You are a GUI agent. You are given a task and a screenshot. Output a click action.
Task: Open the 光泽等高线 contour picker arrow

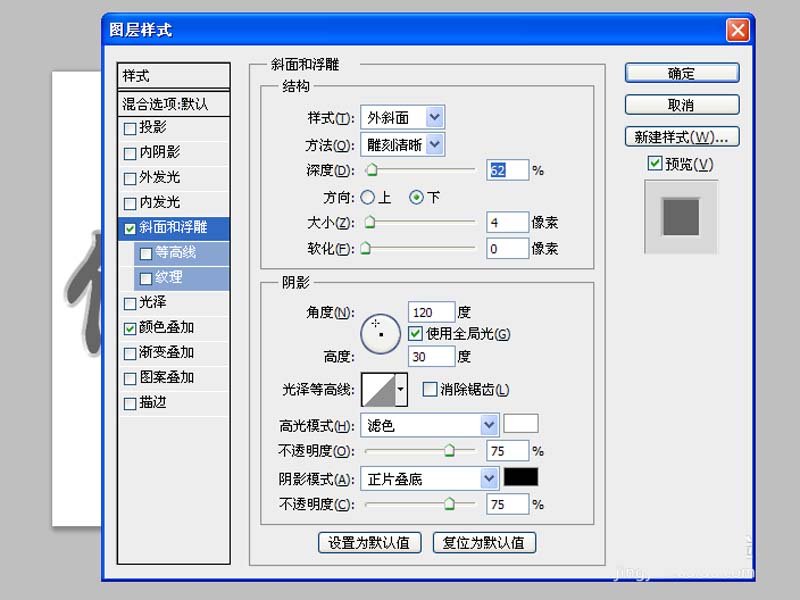coord(401,389)
